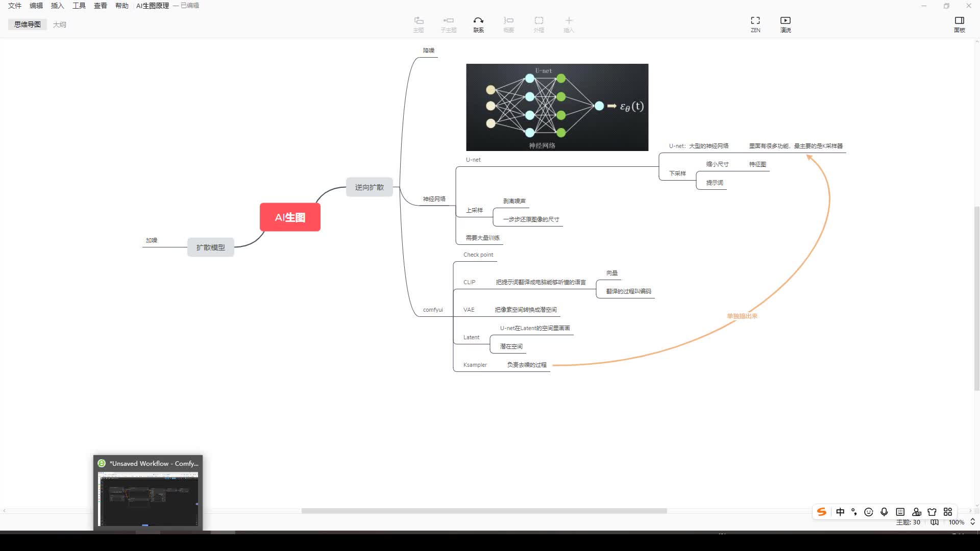Viewport: 980px width, 551px height.
Task: Open the Sogou toolbox grid menu
Action: pos(948,512)
